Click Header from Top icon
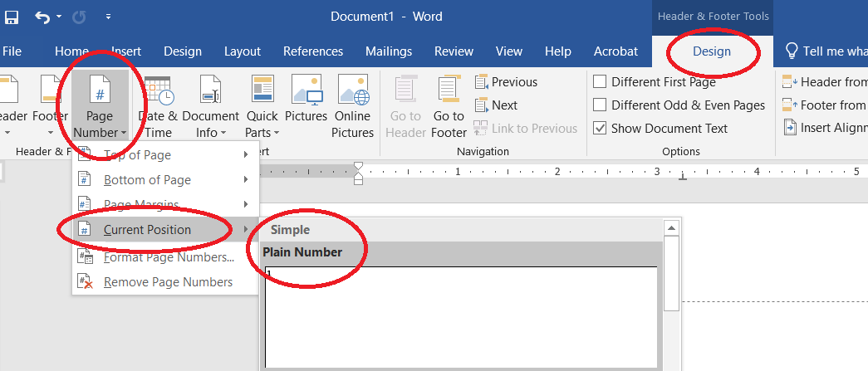This screenshot has height=371, width=868. point(789,82)
